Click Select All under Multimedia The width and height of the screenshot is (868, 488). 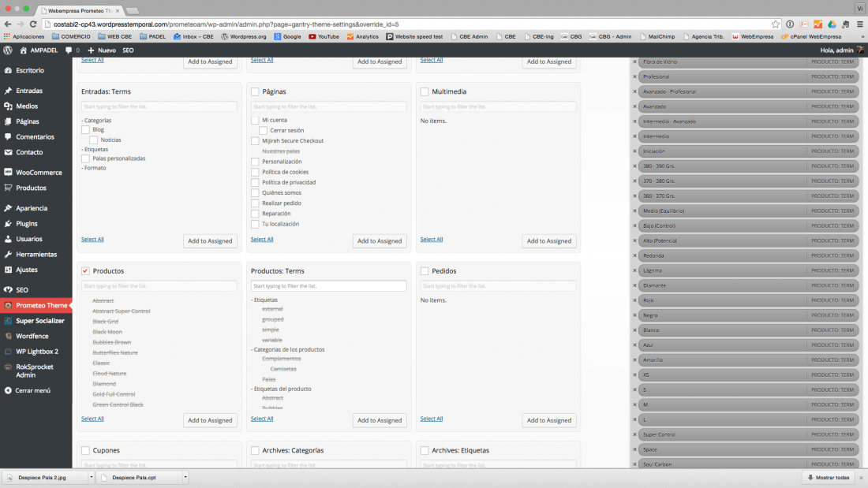431,240
